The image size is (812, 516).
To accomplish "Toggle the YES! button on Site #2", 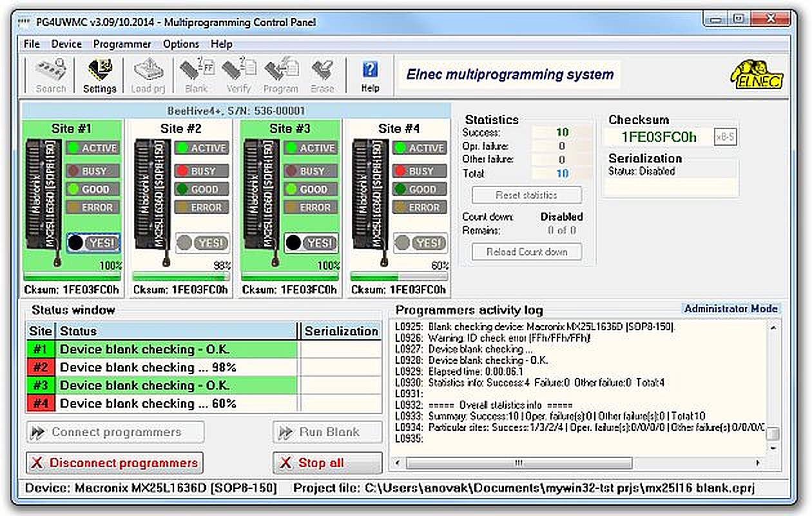I will click(203, 243).
